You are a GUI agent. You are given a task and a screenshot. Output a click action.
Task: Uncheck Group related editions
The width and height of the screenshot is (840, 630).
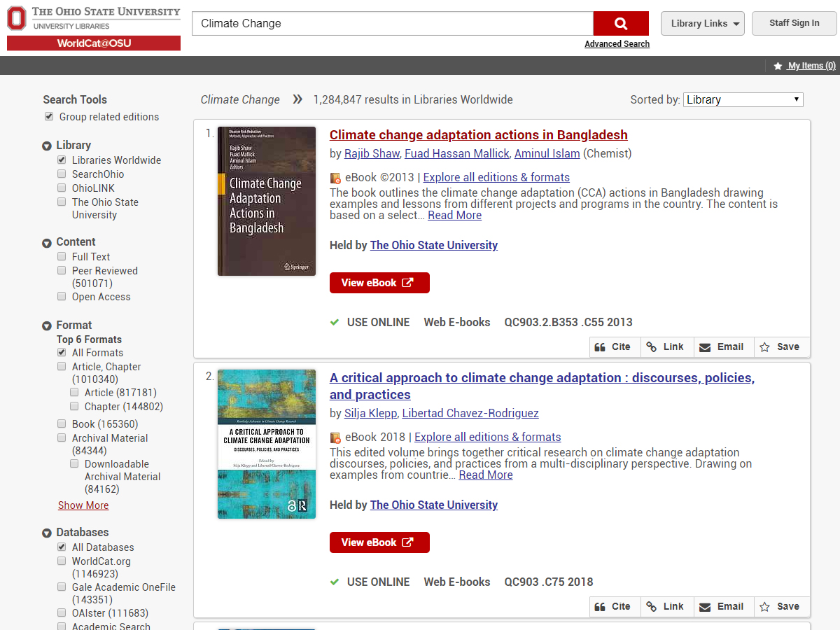pyautogui.click(x=49, y=117)
